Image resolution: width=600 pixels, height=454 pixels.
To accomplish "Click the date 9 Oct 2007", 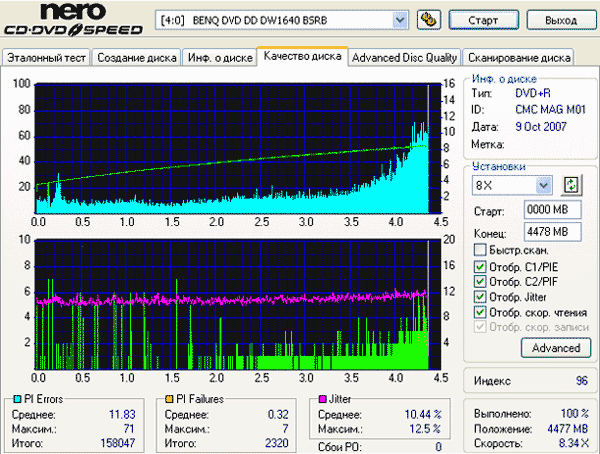I will pyautogui.click(x=541, y=127).
